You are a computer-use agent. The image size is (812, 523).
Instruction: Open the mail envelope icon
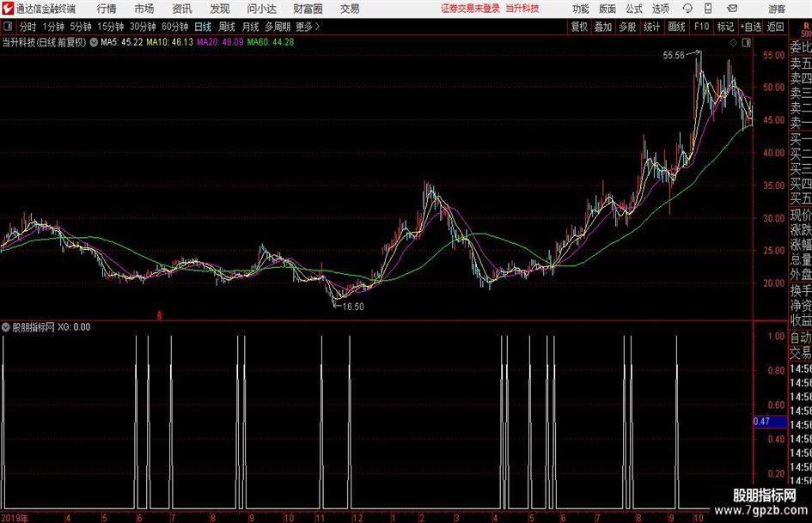pos(732,9)
